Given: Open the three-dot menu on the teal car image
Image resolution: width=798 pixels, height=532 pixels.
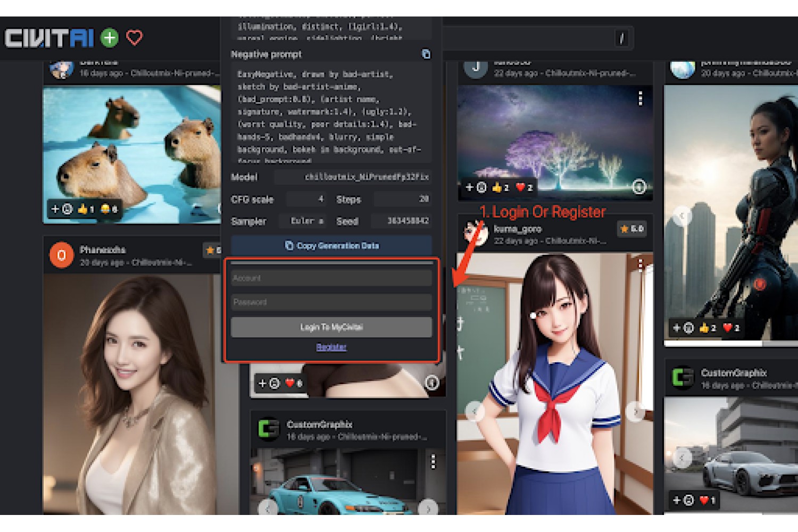Looking at the screenshot, I should tap(433, 462).
